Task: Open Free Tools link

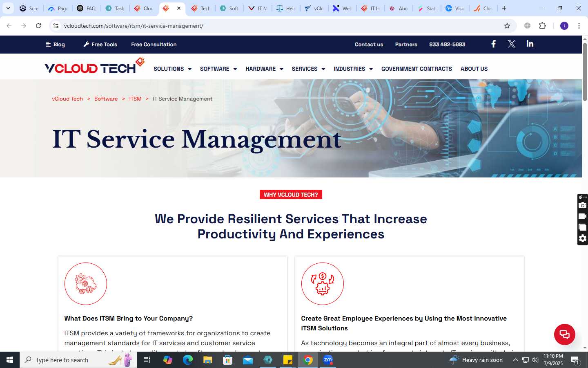Action: pyautogui.click(x=100, y=44)
